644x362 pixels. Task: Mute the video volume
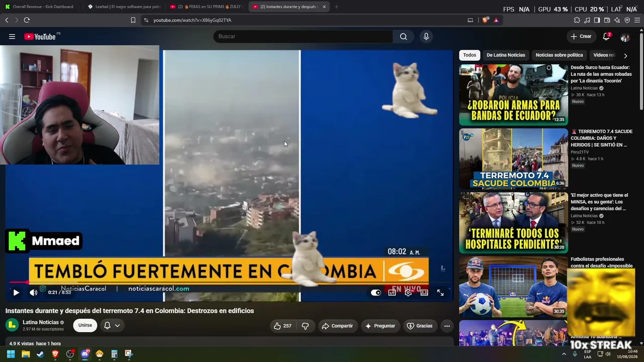click(x=33, y=292)
